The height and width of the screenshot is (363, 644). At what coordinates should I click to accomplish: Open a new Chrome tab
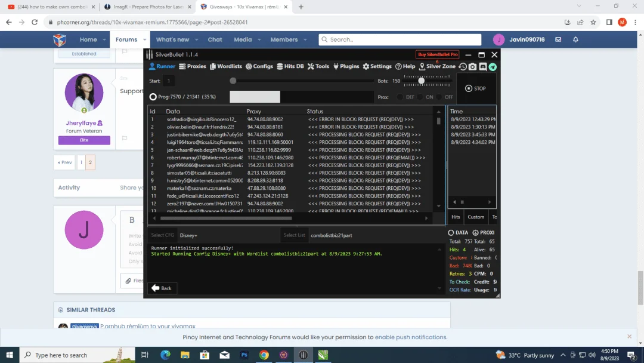(301, 7)
